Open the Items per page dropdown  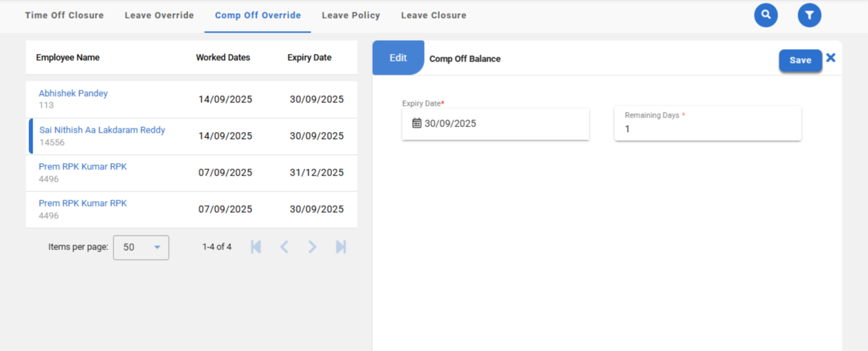(x=141, y=247)
